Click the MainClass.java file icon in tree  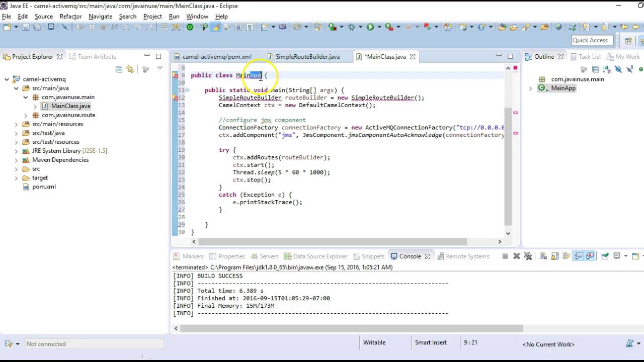tap(45, 106)
